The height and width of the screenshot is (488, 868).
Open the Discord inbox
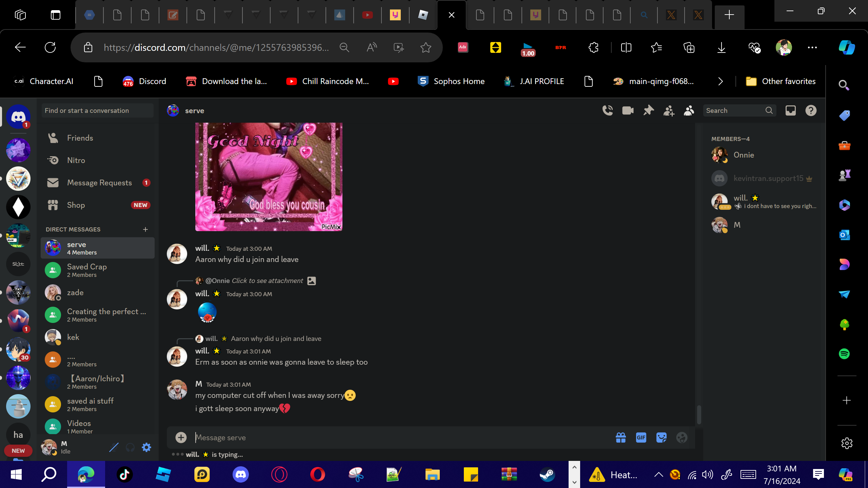click(790, 110)
